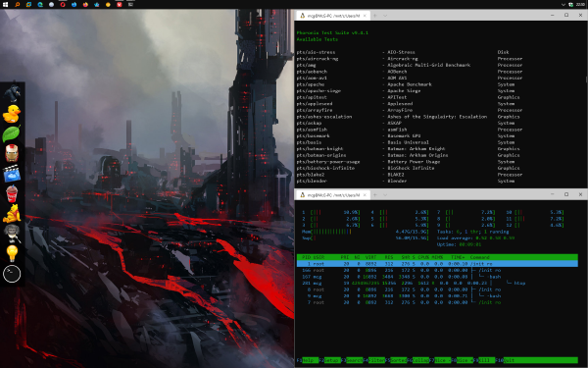This screenshot has height=368, width=588.
Task: Click the pts/aio-stress test entry
Action: click(316, 52)
